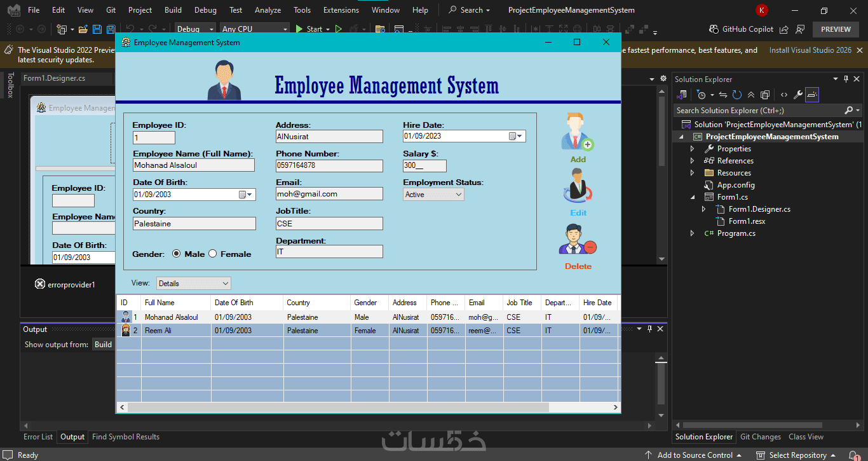Click the PREVIEW button
This screenshot has height=461, width=868.
(836, 29)
